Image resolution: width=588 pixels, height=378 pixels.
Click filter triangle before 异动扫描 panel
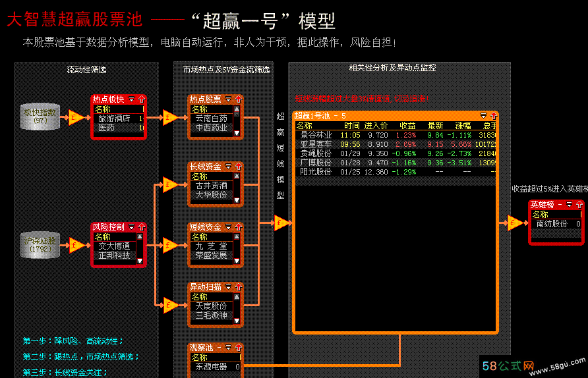pos(170,306)
